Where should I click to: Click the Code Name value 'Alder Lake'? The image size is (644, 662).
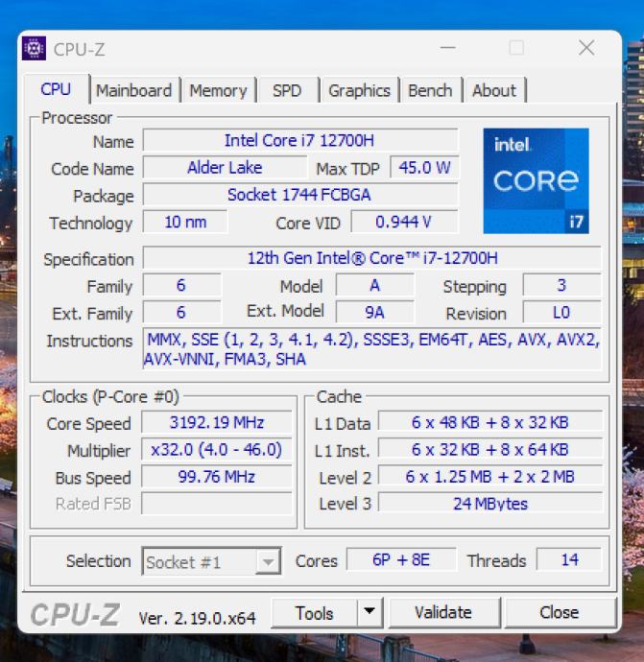pos(225,168)
